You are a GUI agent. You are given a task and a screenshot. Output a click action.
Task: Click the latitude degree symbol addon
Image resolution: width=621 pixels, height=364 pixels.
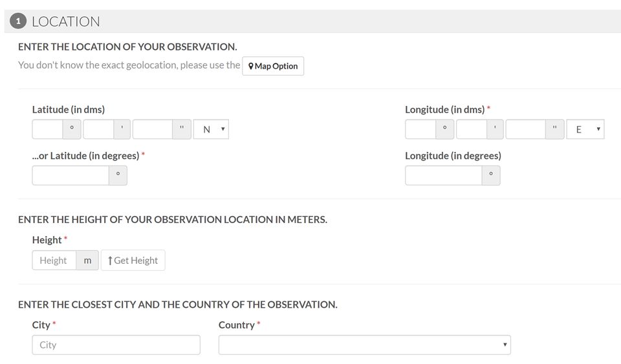(x=72, y=129)
